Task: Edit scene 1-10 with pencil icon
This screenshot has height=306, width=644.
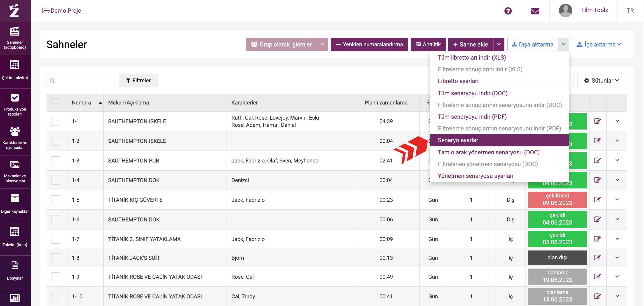Action: point(597,296)
